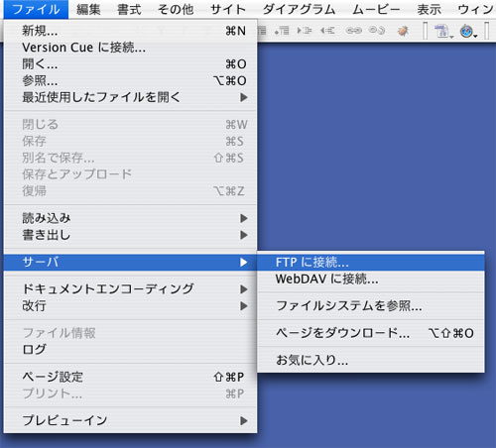Select Version Cue に接続... menu item
The image size is (496, 448).
point(130,48)
